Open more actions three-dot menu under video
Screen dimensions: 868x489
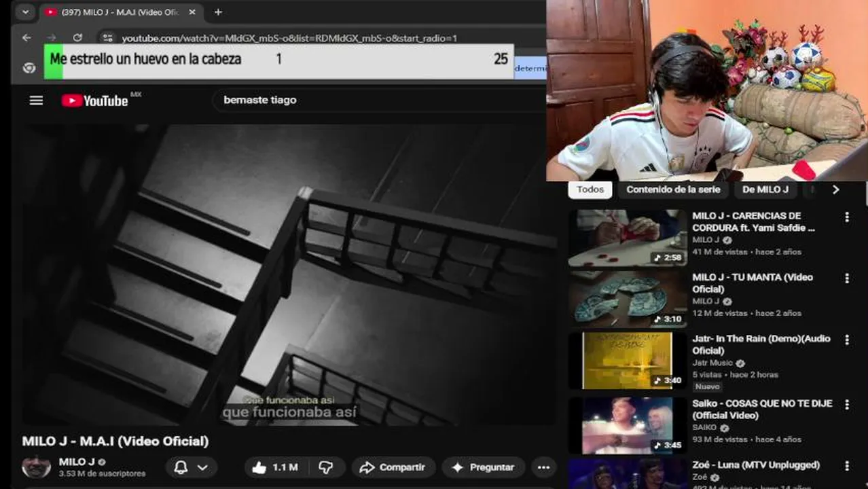[543, 467]
